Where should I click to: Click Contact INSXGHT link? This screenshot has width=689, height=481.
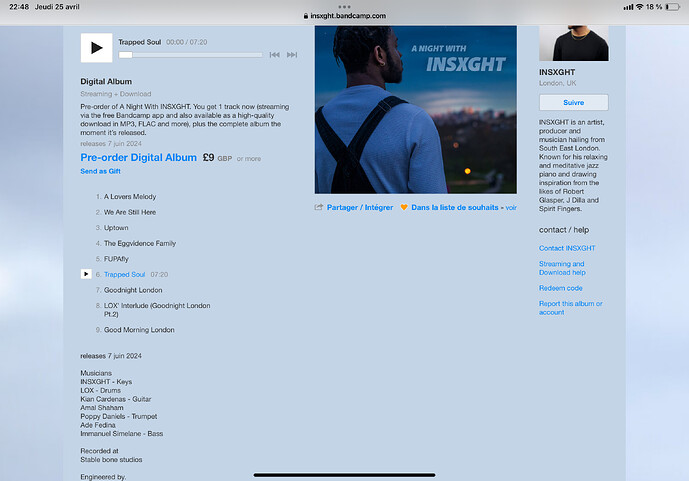[x=566, y=248]
